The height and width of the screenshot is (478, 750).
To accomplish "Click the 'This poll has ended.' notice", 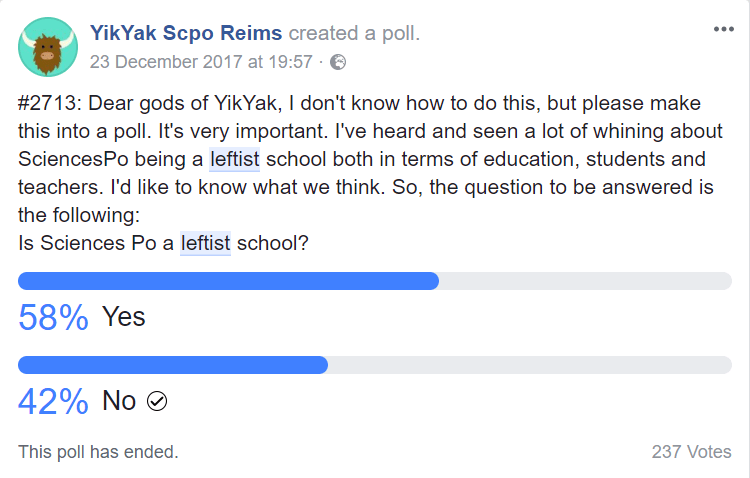I will coord(98,452).
